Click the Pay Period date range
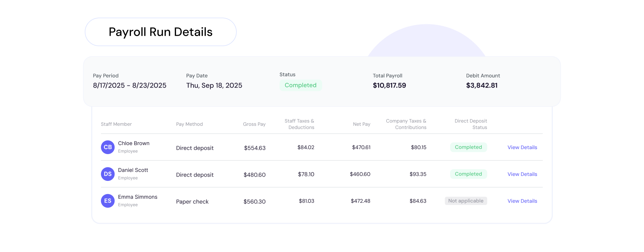Screen dimensions: 644x252 coord(130,85)
